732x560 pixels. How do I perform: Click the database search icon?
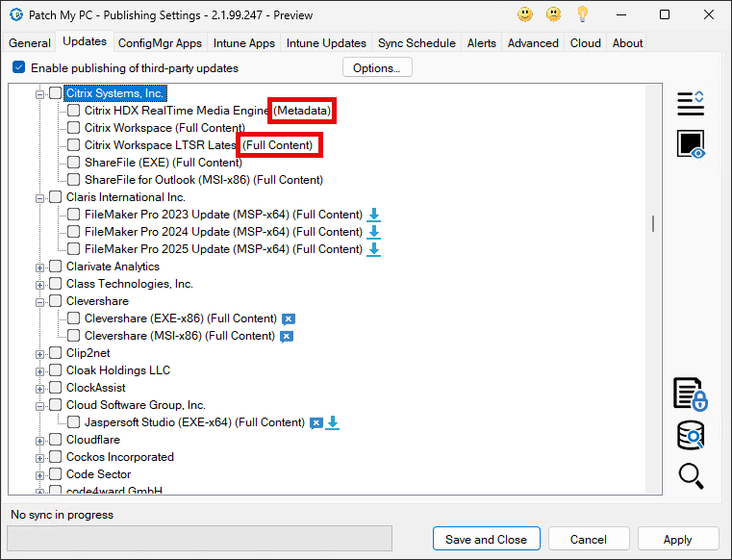coord(691,435)
